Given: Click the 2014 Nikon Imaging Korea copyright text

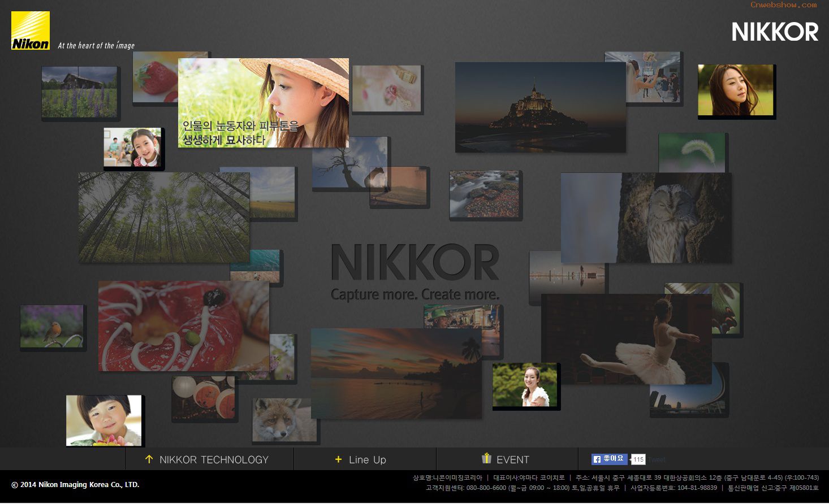Looking at the screenshot, I should tap(75, 485).
